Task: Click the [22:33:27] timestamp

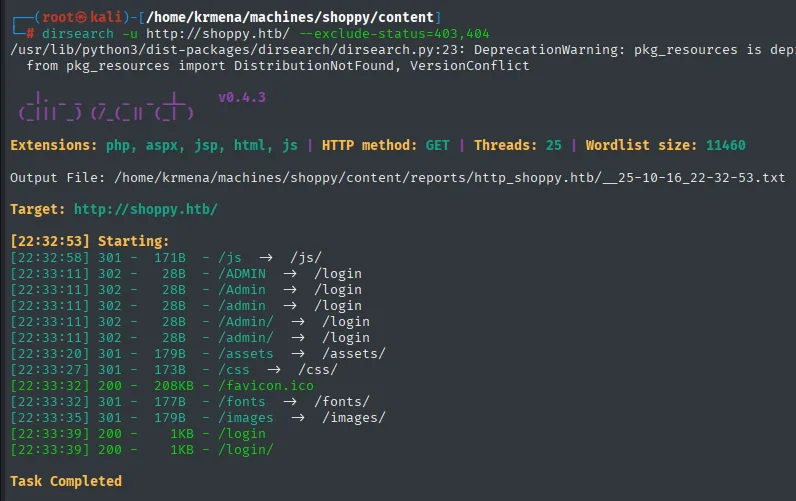Action: click(x=50, y=370)
